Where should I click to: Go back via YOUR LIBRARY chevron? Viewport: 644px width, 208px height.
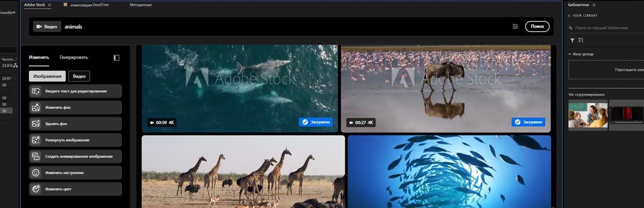tap(569, 16)
